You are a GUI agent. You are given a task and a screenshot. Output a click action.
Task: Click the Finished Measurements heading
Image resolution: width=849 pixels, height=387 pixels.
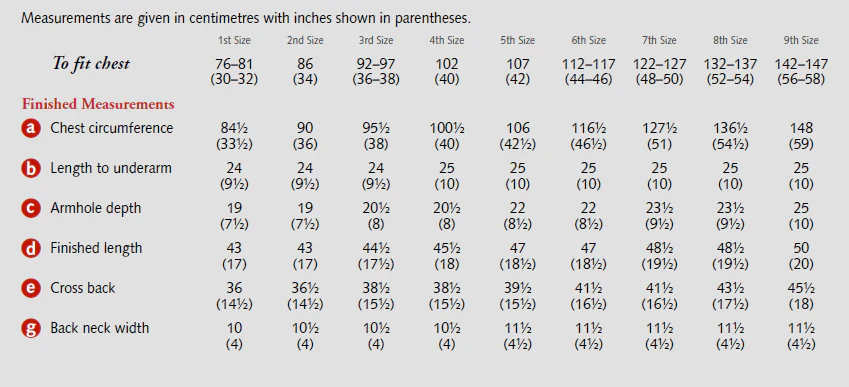(x=98, y=104)
